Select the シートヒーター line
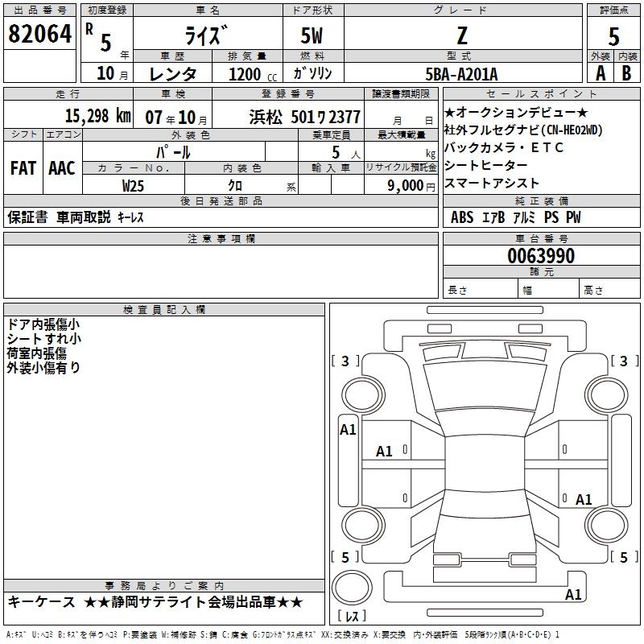This screenshot has width=644, height=644. pyautogui.click(x=486, y=165)
